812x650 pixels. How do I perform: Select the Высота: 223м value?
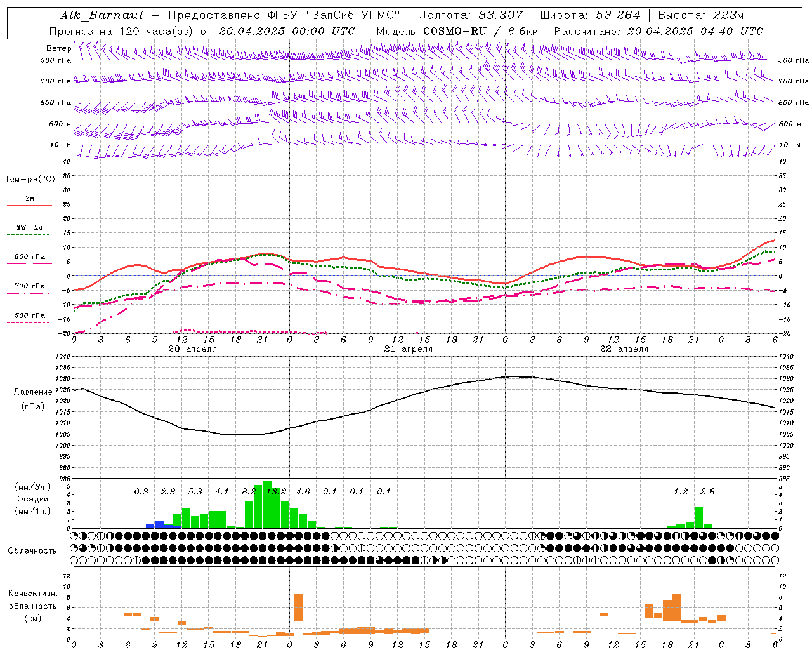click(x=700, y=15)
